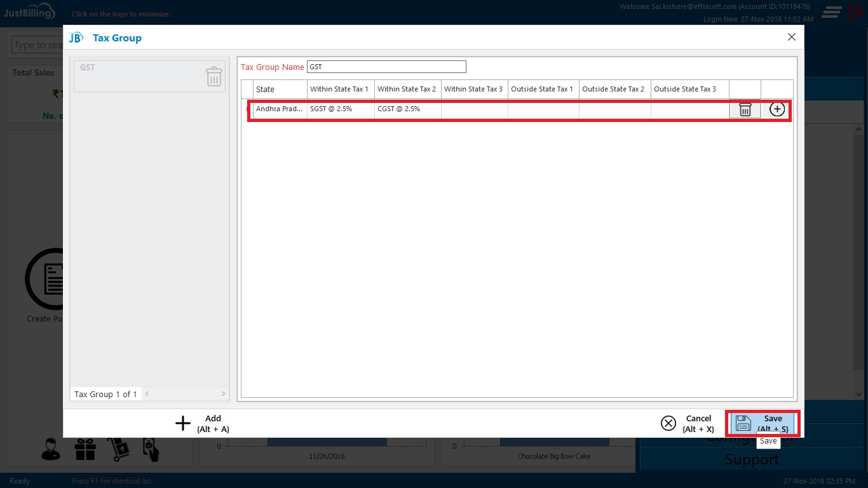Click the empty Outside State Tax 1 cell
868x488 pixels.
tap(543, 109)
